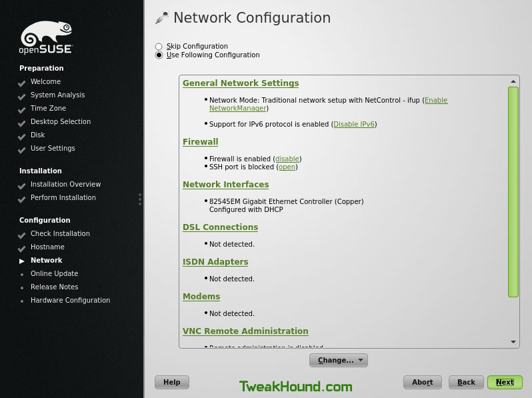Click the Preparation section heading
The image size is (532, 398).
[x=41, y=68]
